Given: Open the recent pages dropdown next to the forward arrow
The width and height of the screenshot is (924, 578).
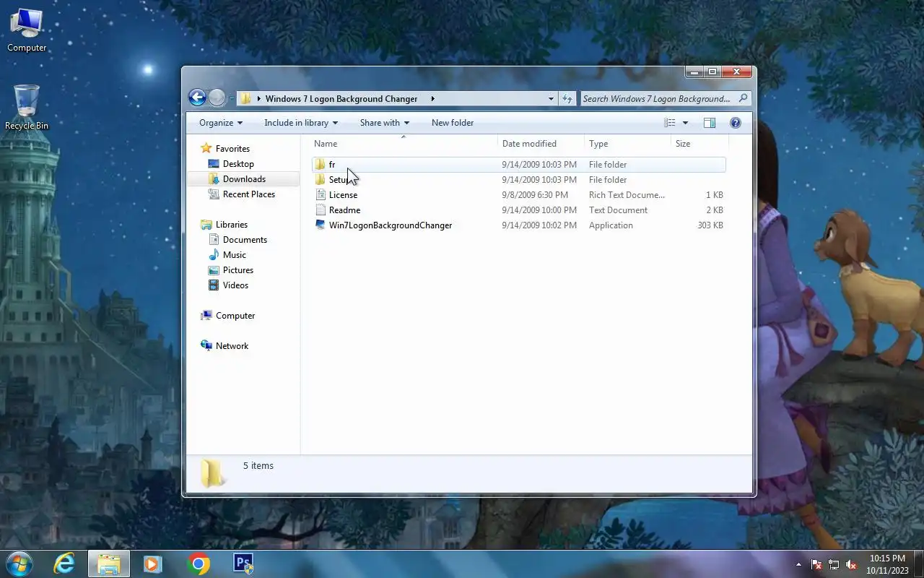Looking at the screenshot, I should (232, 99).
